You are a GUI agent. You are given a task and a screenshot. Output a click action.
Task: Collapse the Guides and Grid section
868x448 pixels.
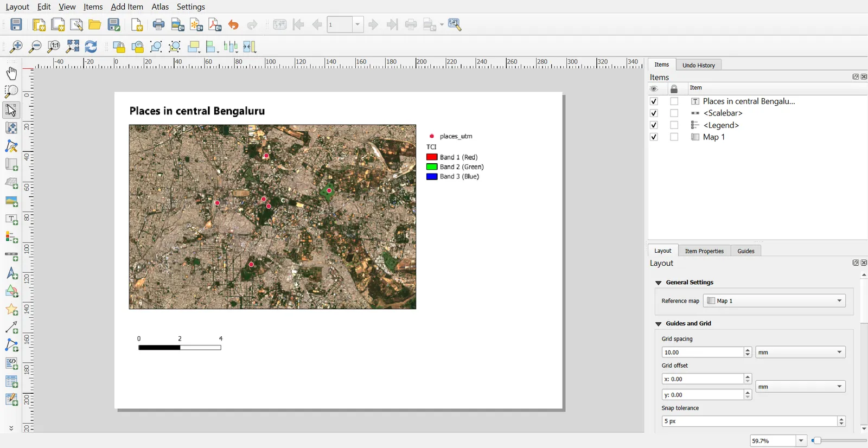[659, 324]
